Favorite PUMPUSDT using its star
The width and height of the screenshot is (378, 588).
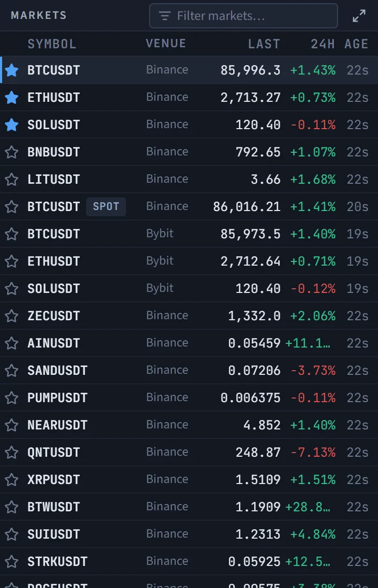(x=12, y=397)
